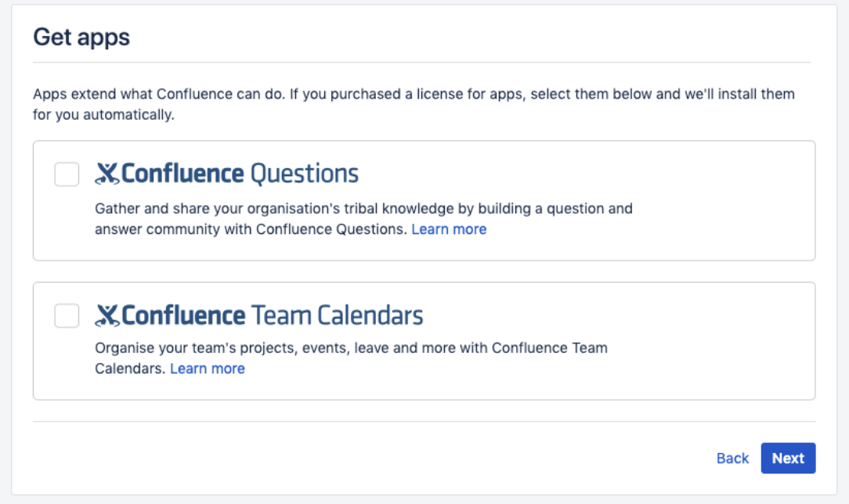
Task: Click the Get apps heading
Action: tap(81, 37)
